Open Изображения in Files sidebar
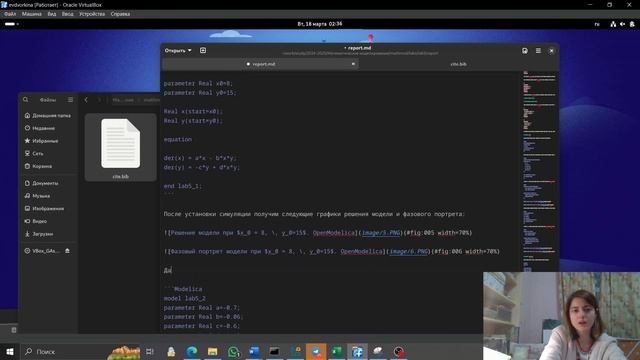Image resolution: width=640 pixels, height=360 pixels. point(44,209)
